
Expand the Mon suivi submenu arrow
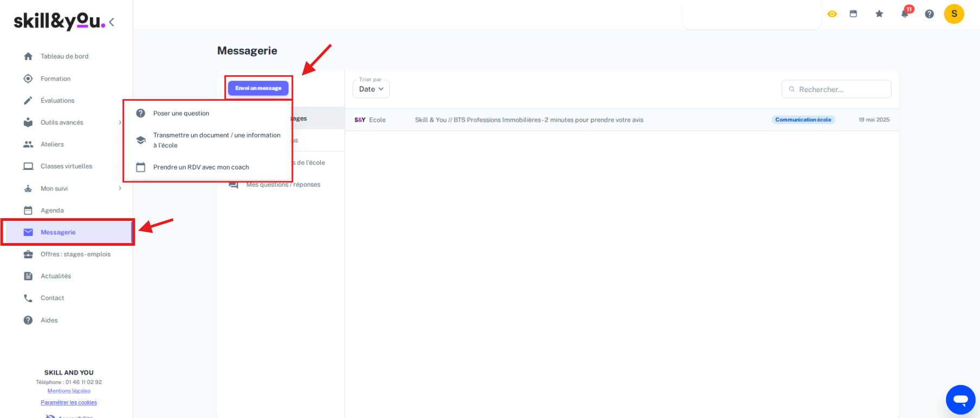coord(120,188)
